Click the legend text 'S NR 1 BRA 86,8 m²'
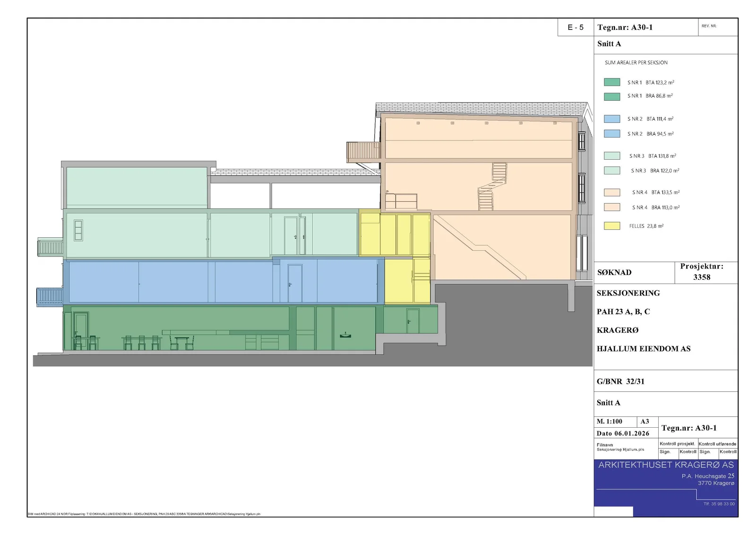The height and width of the screenshot is (535, 756). tap(650, 96)
